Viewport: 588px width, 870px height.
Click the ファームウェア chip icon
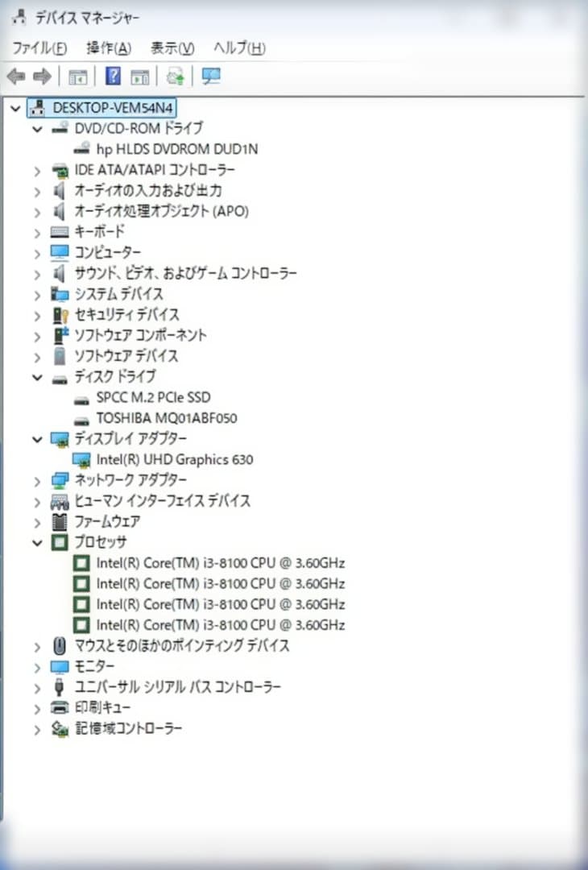point(60,521)
